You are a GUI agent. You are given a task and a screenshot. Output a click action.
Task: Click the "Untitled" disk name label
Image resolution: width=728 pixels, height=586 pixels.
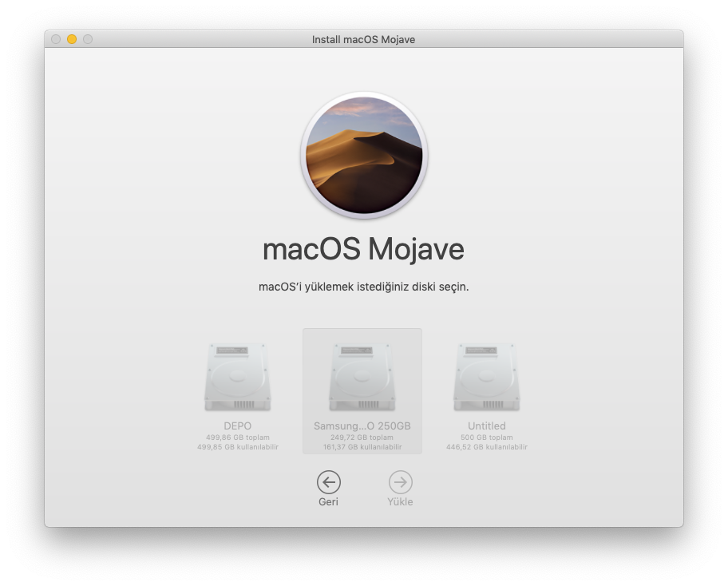click(x=487, y=426)
